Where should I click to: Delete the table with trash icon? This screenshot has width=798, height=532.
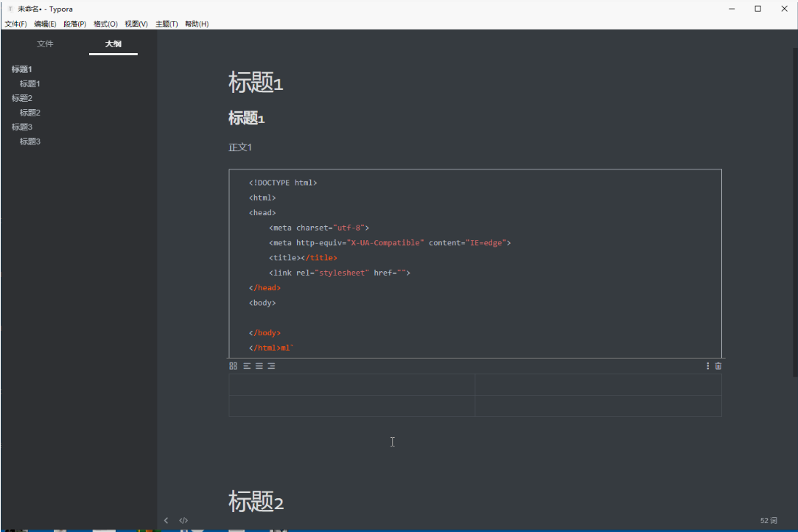click(718, 366)
